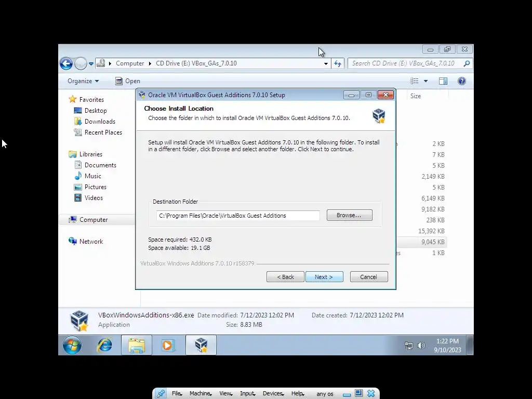Click the magnifier search icon in Explorer
The width and height of the screenshot is (532, 399).
coord(467,63)
